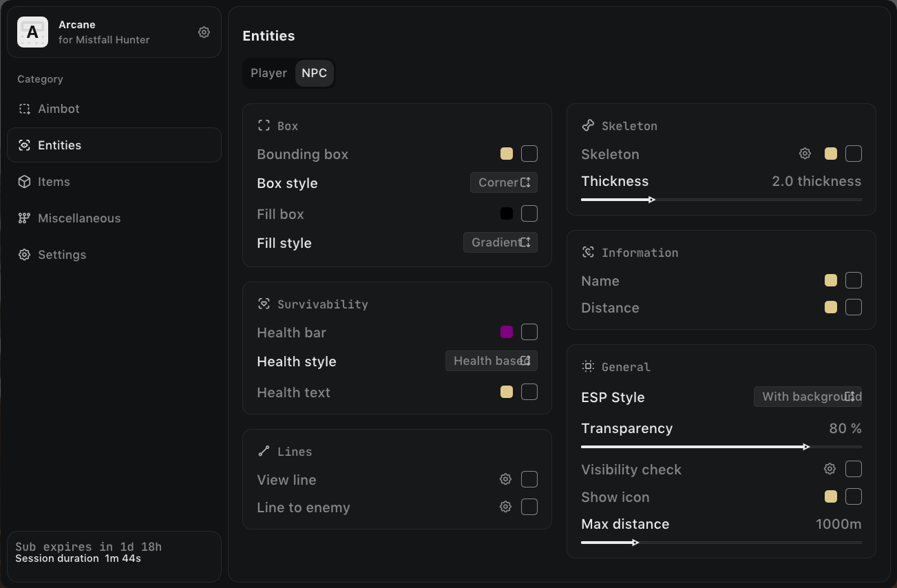897x588 pixels.
Task: Select the Aimbot sidebar icon
Action: (x=25, y=109)
